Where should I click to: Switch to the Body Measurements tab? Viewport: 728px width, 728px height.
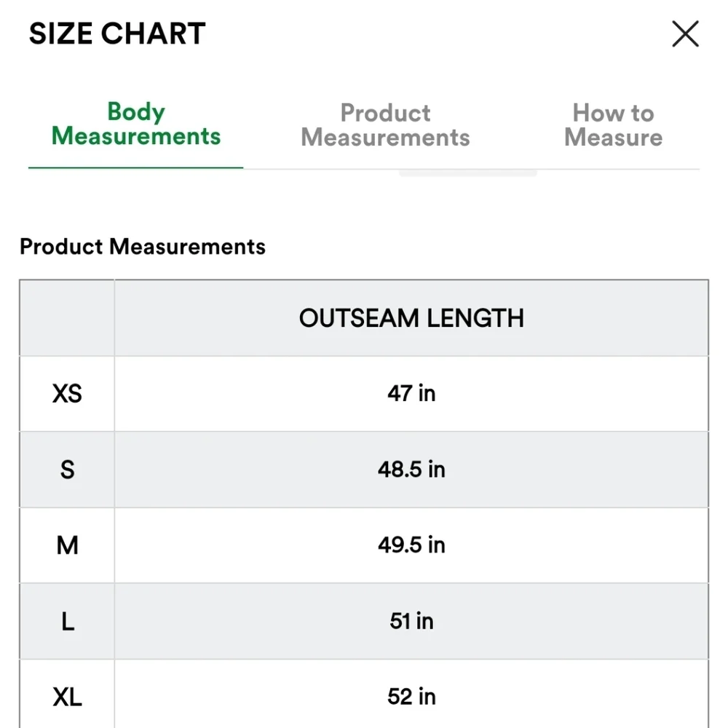point(136,124)
